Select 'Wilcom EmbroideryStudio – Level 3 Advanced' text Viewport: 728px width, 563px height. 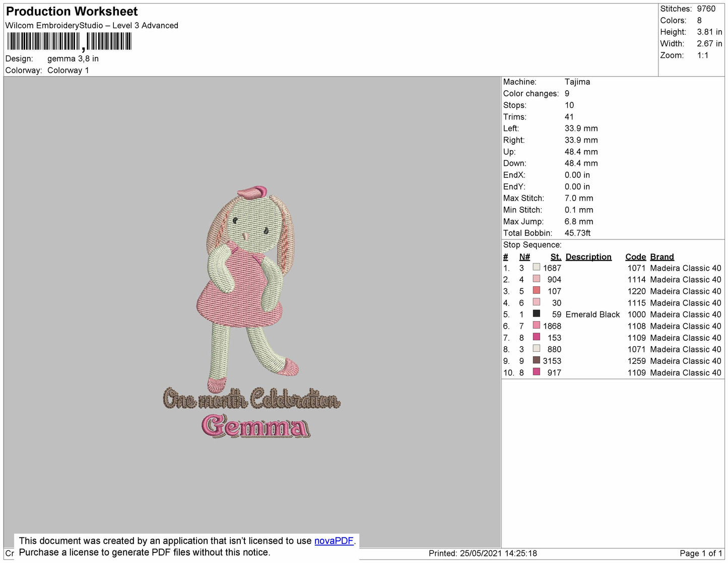coord(92,25)
